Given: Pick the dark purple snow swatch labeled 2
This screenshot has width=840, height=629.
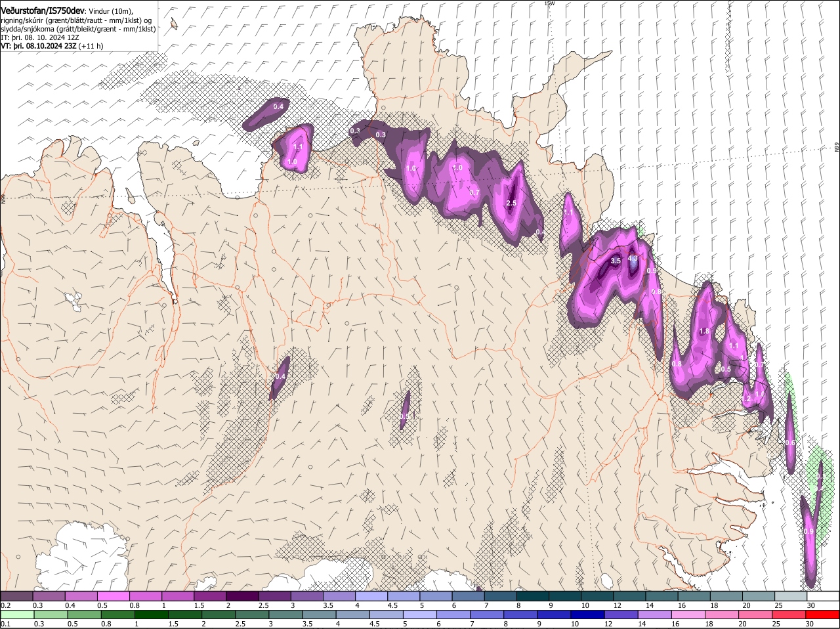Looking at the screenshot, I should (x=243, y=596).
